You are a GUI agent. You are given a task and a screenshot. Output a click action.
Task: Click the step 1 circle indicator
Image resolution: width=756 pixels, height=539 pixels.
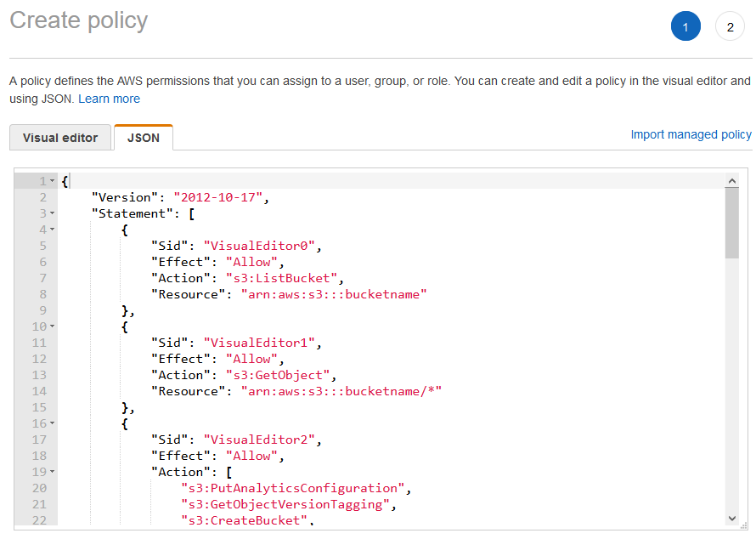tap(685, 26)
